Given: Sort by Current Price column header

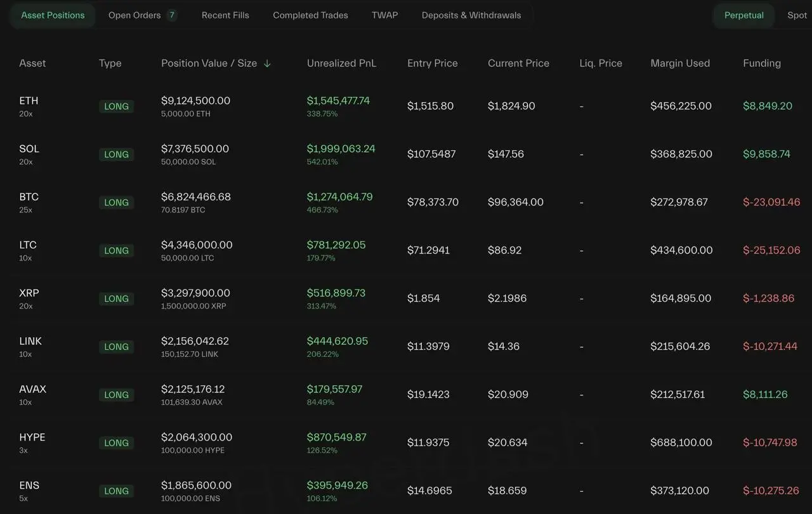Looking at the screenshot, I should [518, 63].
